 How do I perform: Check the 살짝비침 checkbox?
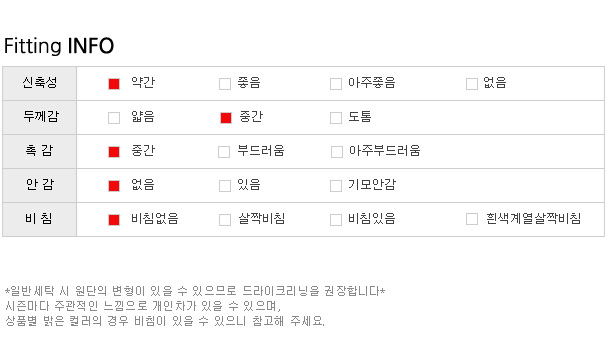click(225, 220)
